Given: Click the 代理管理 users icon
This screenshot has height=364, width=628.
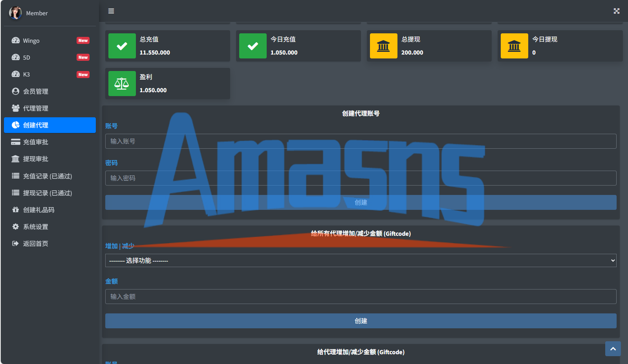Looking at the screenshot, I should pyautogui.click(x=16, y=108).
